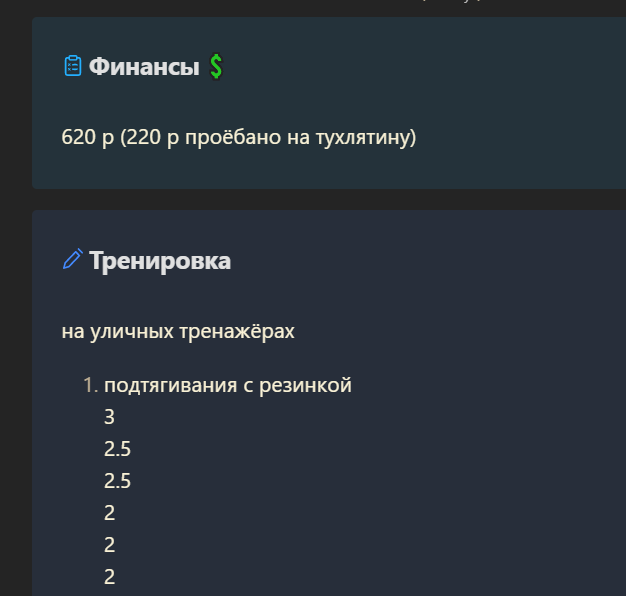Click the second 2.5 entry
The width and height of the screenshot is (626, 596).
pyautogui.click(x=117, y=481)
